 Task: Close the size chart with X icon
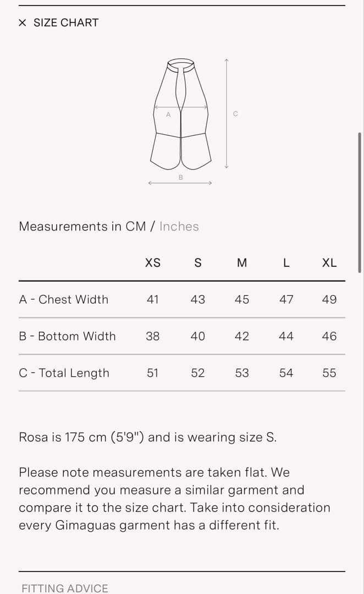[x=23, y=23]
